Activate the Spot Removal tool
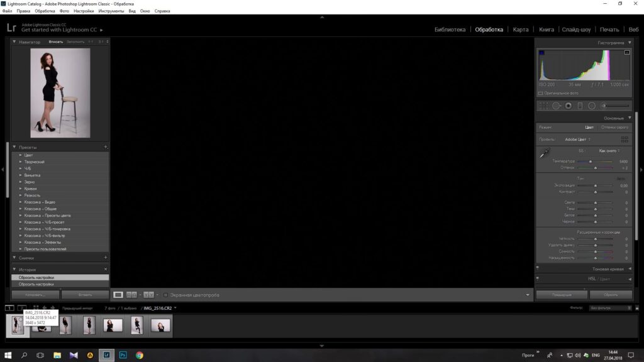Screen dimensions: 644x362 tap(556, 106)
